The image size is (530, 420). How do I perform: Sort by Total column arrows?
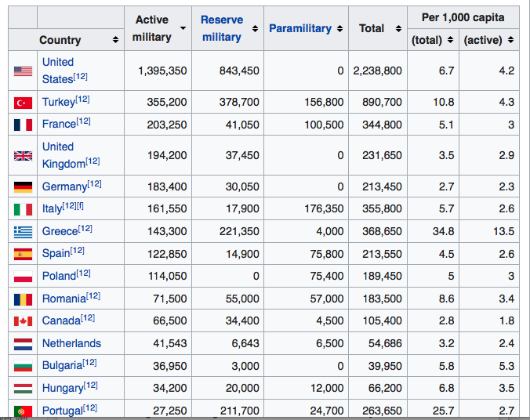(398, 28)
